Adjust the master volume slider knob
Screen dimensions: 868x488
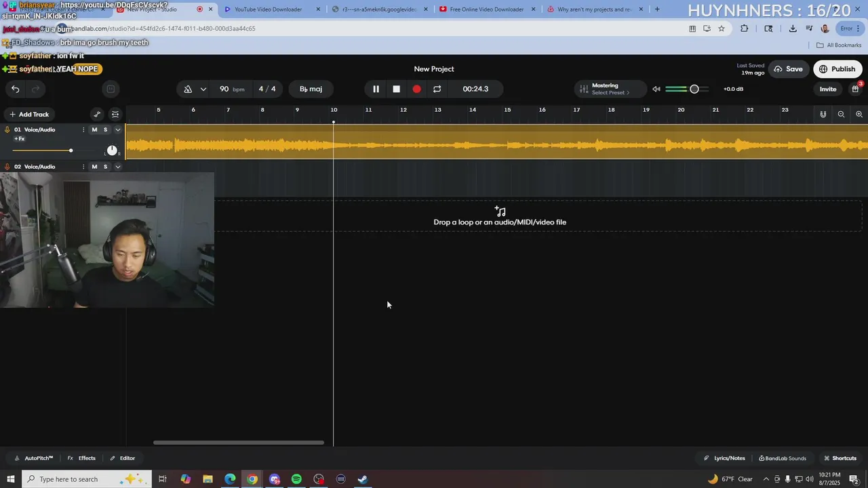pos(694,89)
